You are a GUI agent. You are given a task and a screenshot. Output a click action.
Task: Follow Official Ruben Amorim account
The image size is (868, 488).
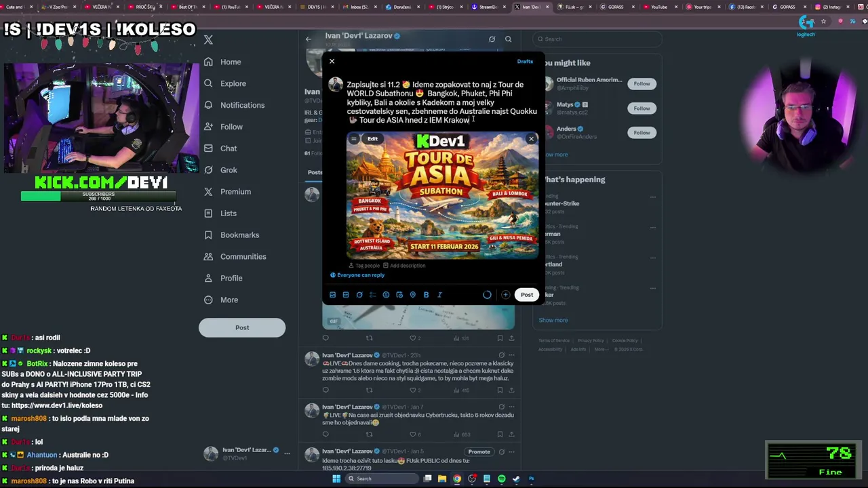point(642,84)
